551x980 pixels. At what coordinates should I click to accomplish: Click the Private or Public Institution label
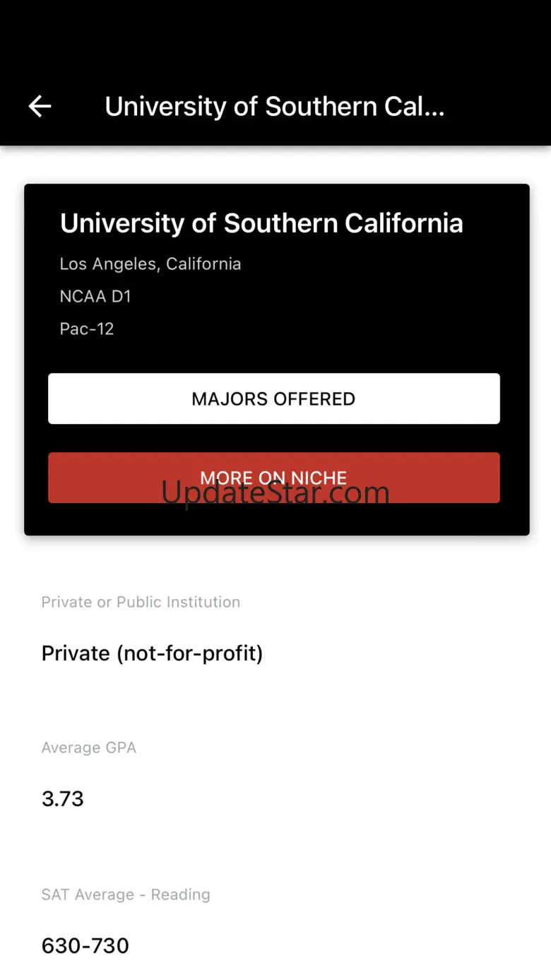point(141,602)
